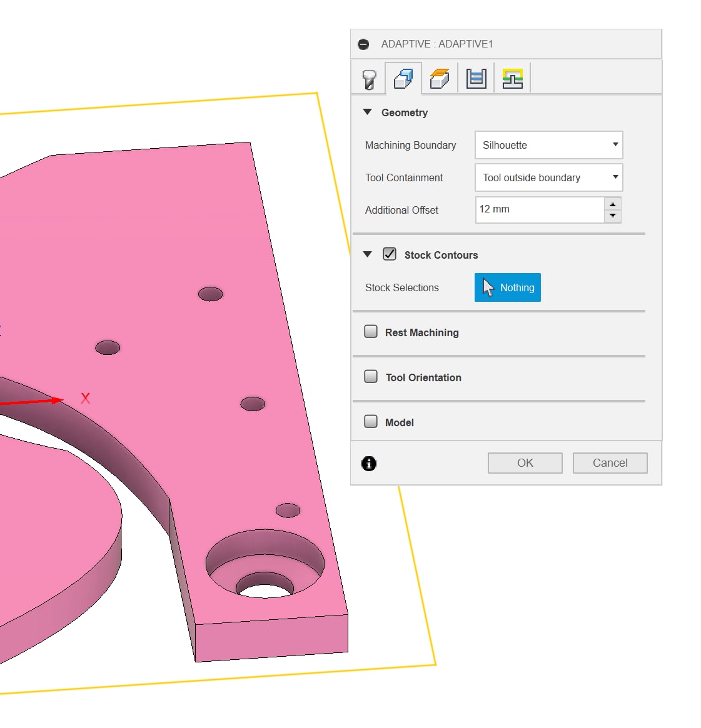Click the Machining Boundary label
The width and height of the screenshot is (701, 728).
pos(410,146)
